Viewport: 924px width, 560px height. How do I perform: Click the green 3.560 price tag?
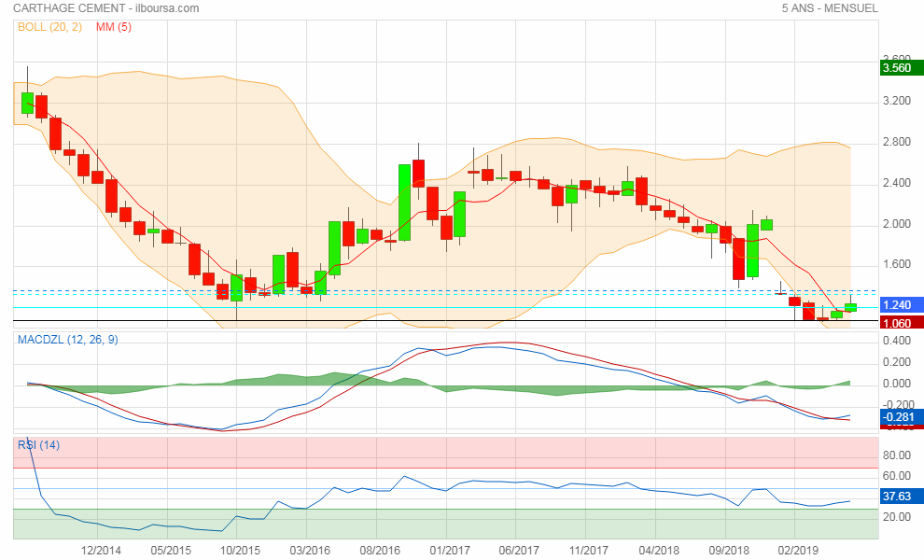tap(902, 68)
